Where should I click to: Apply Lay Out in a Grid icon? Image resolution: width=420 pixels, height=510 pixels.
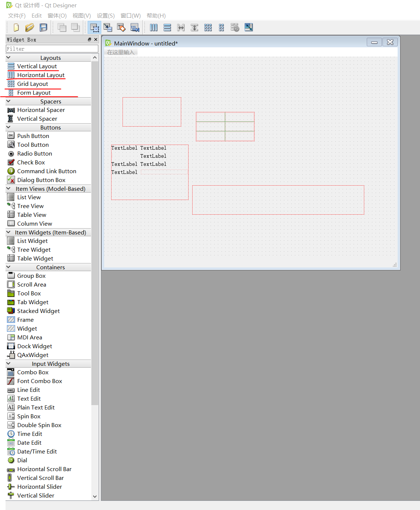[208, 28]
